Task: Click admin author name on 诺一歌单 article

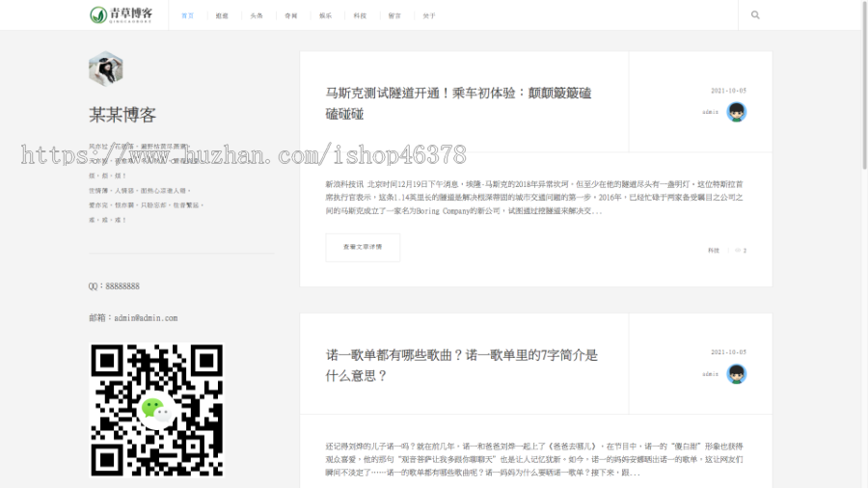Action: (x=710, y=374)
